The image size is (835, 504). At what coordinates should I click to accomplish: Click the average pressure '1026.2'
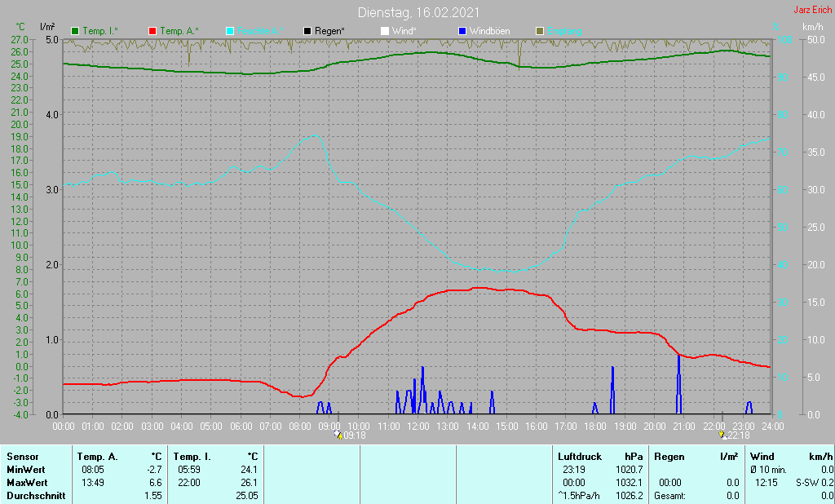[x=629, y=496]
